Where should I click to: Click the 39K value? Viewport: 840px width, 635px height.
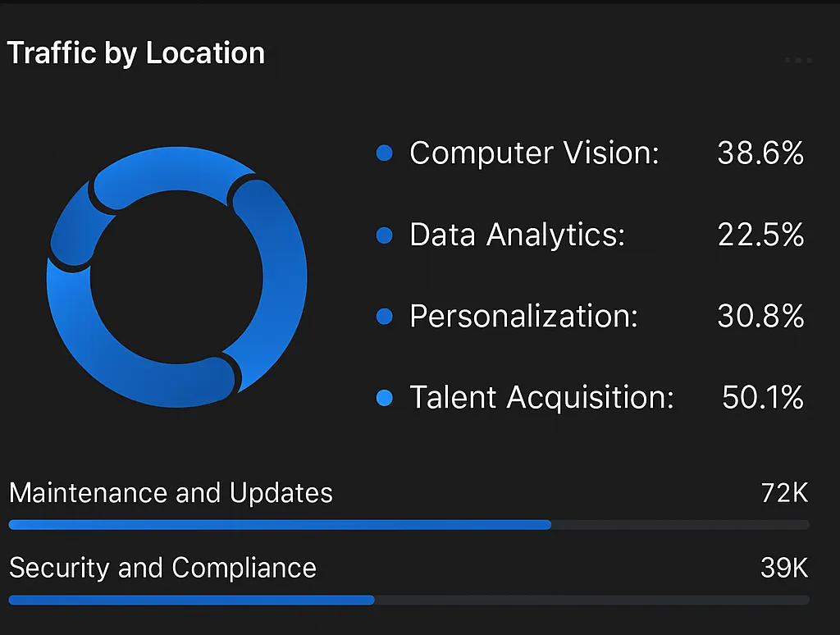click(784, 568)
